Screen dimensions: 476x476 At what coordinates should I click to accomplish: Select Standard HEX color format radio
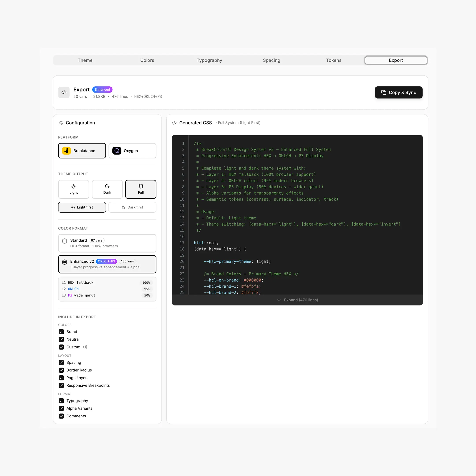pos(65,241)
